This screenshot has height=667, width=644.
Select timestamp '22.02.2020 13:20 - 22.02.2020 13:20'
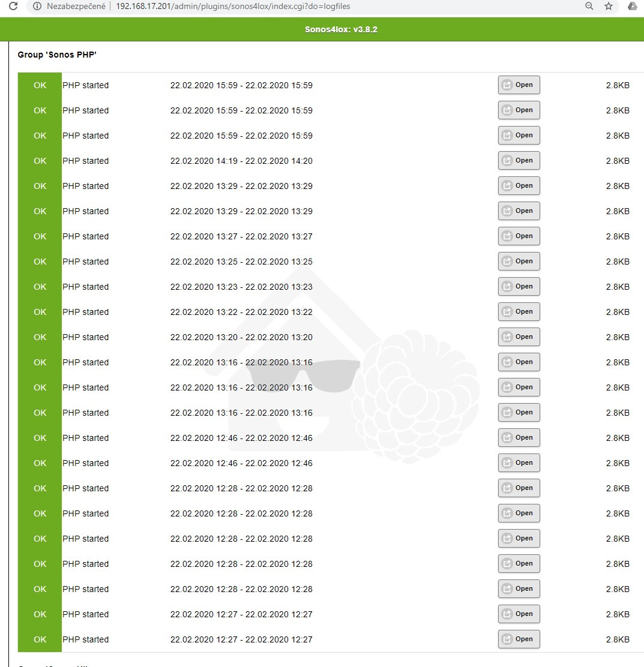[241, 337]
